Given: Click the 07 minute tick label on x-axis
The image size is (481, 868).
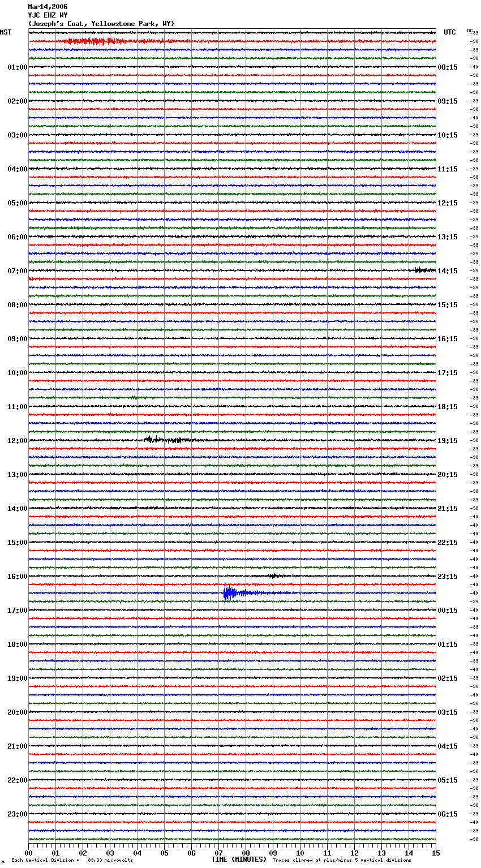Looking at the screenshot, I should pos(218,853).
